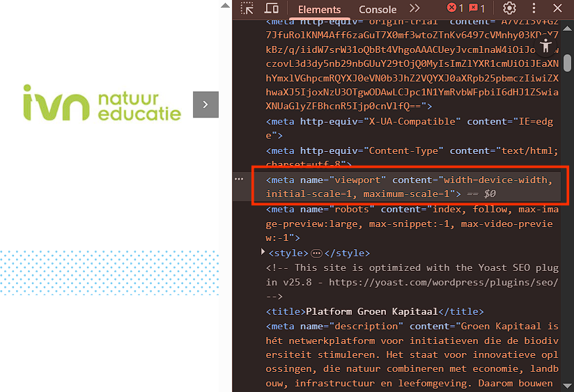Viewport: 574px width, 392px height.
Task: Expand the style element triangle
Action: [x=263, y=252]
